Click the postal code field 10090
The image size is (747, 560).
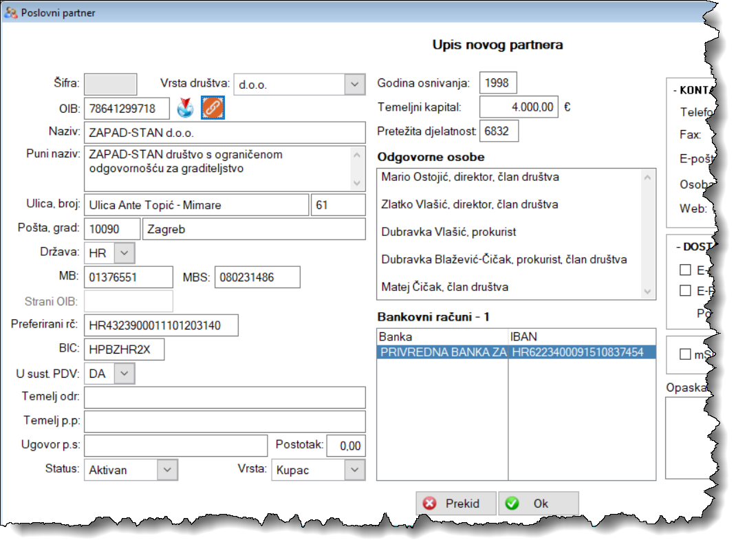(112, 229)
